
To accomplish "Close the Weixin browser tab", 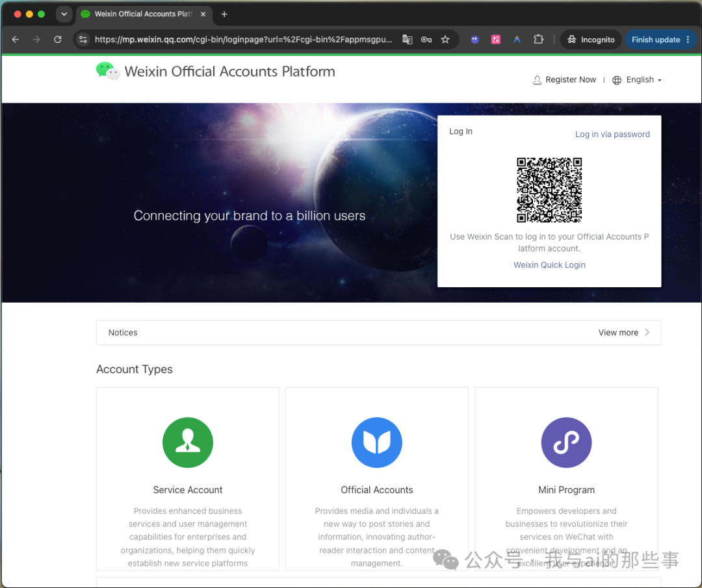I will pos(203,14).
